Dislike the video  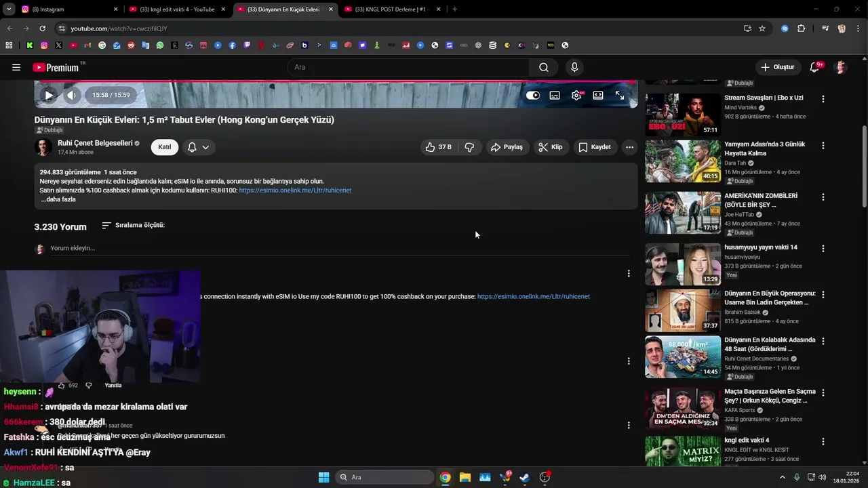(469, 147)
